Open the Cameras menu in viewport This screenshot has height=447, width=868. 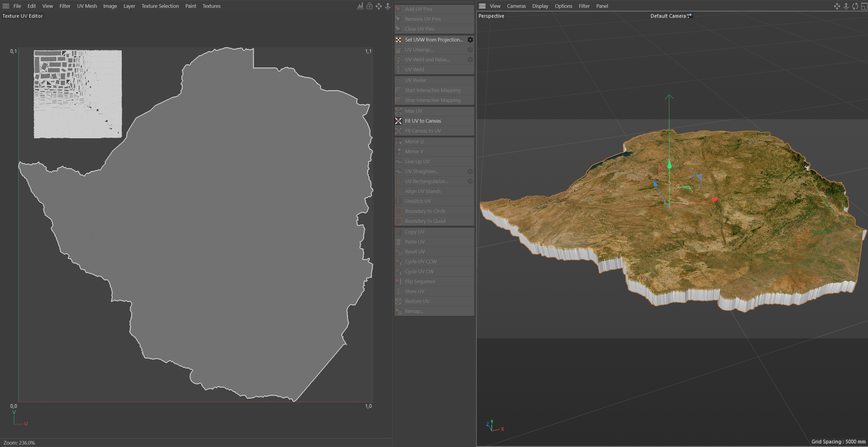pos(516,6)
